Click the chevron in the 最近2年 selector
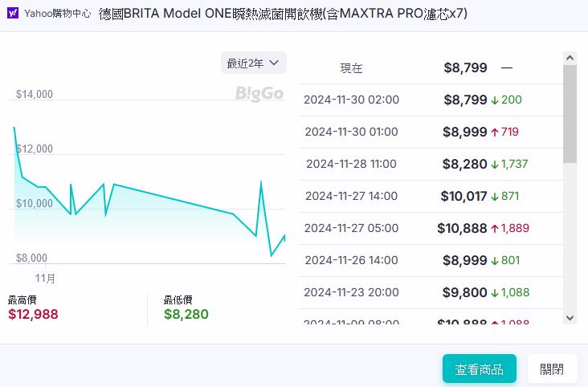 tap(274, 63)
